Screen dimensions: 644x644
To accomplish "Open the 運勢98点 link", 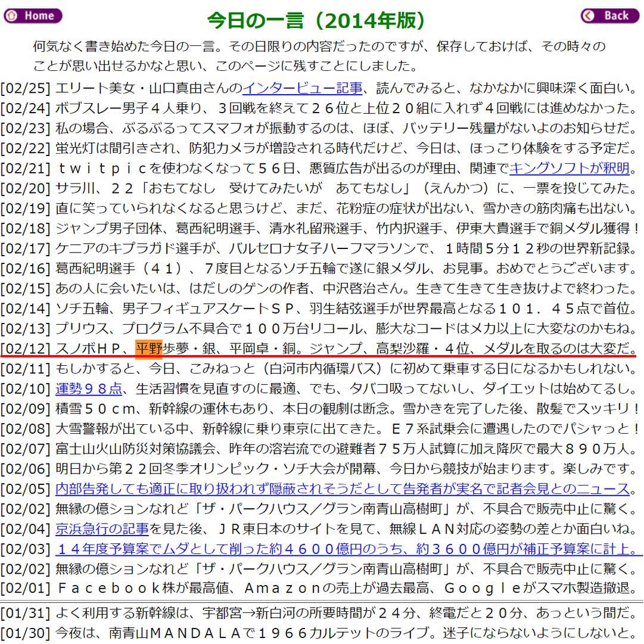I will pyautogui.click(x=89, y=388).
